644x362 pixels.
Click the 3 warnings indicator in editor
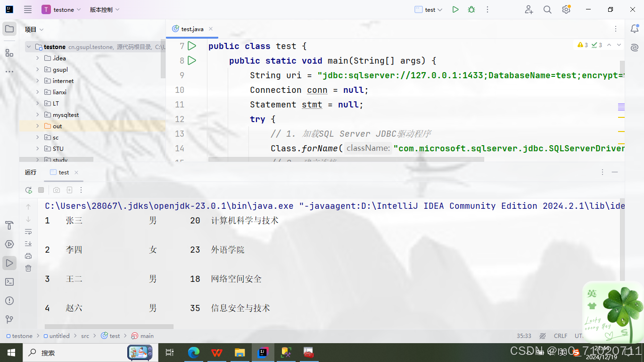pos(583,45)
